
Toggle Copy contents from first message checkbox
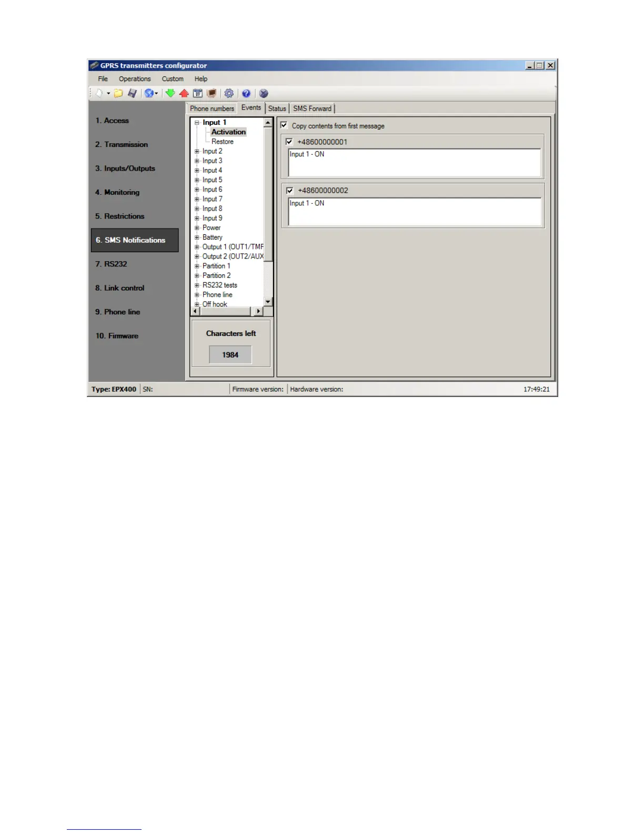(284, 125)
